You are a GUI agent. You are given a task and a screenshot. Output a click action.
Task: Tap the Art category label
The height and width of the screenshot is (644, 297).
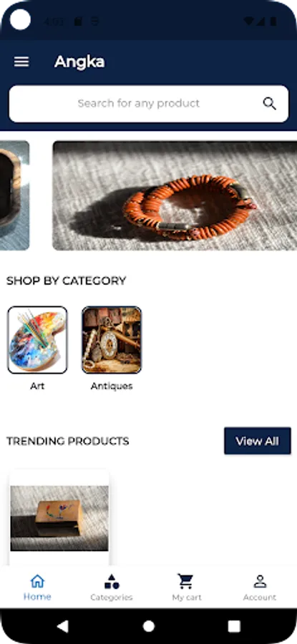(x=37, y=386)
